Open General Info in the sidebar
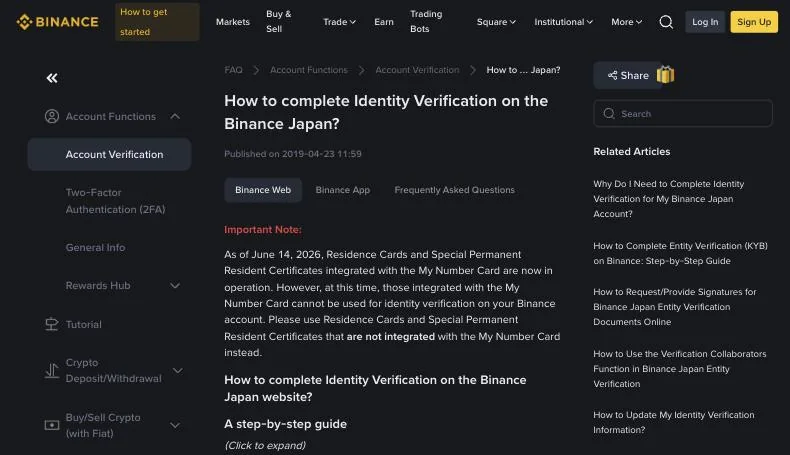Viewport: 790px width, 455px height. coord(95,247)
